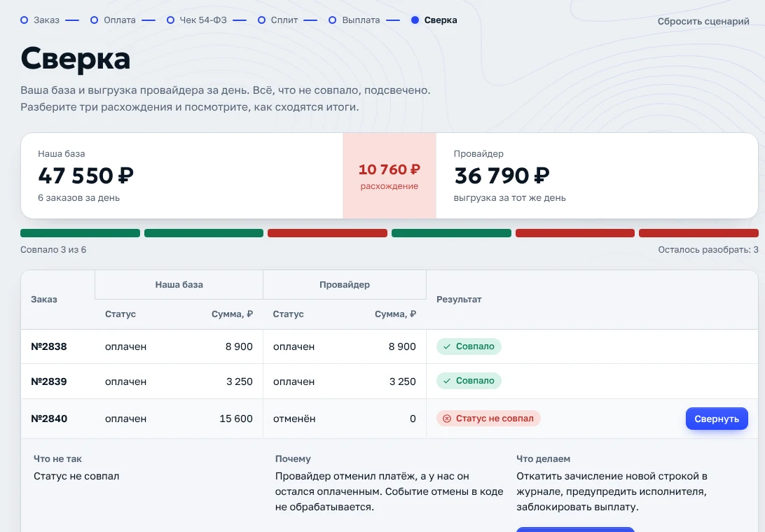Switch to the Сплит step
The image size is (765, 532).
tap(277, 20)
